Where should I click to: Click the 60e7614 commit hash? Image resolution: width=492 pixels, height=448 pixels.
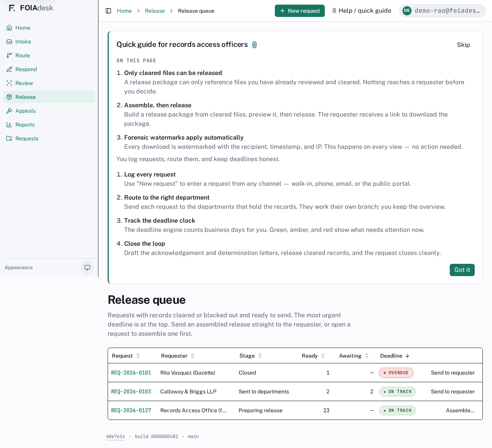click(115, 436)
